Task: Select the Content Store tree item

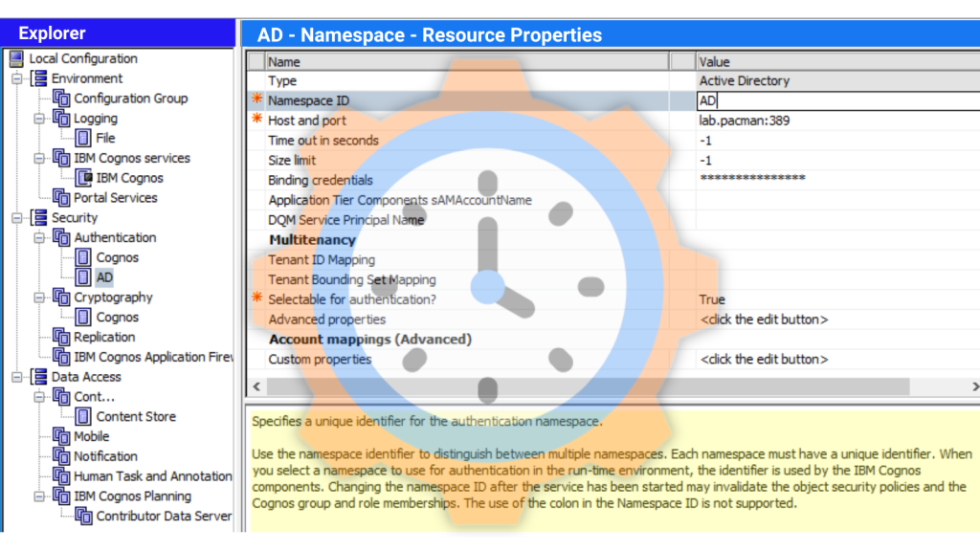Action: 136,417
